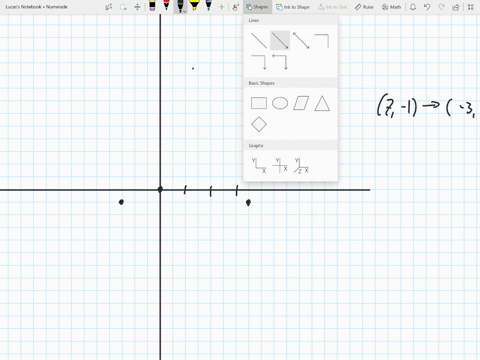
Task: Click the drawn dot left of the y-axis
Action: point(121,202)
